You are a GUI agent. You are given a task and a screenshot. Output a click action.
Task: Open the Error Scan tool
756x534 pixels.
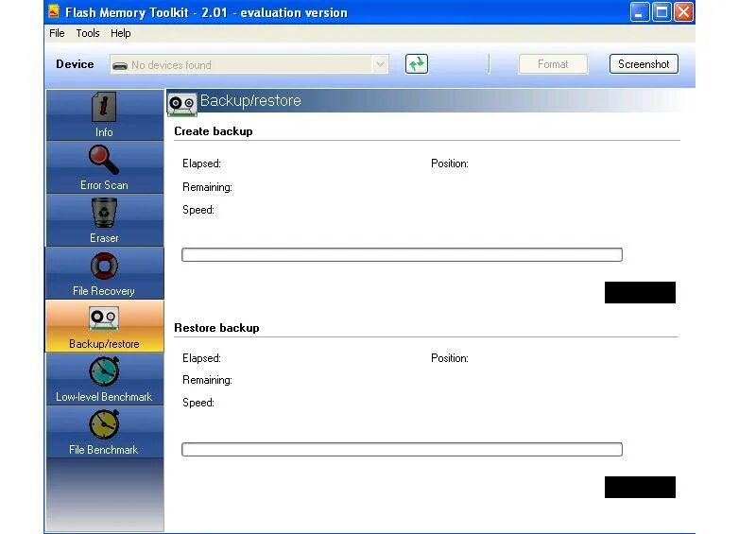(x=104, y=167)
